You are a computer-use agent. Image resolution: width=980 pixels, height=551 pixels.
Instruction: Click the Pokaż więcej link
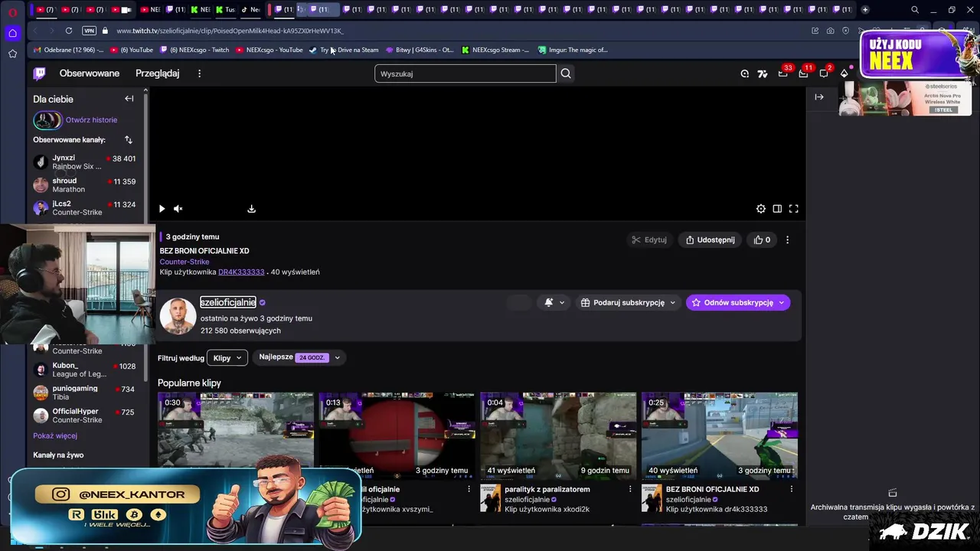pyautogui.click(x=55, y=436)
